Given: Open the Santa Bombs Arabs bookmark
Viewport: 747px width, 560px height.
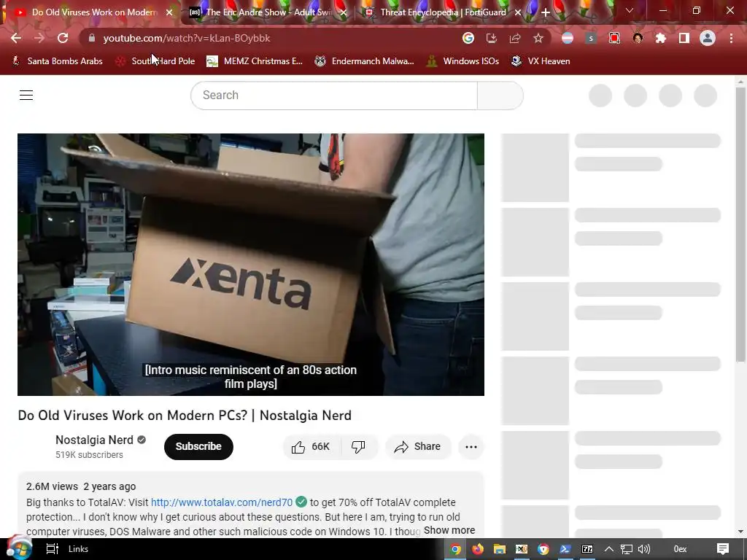Looking at the screenshot, I should 57,61.
